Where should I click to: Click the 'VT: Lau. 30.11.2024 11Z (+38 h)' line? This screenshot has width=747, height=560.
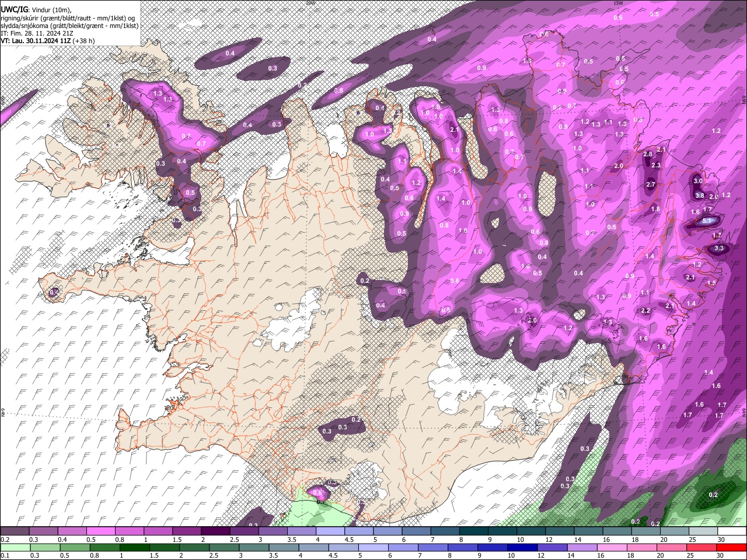48,41
